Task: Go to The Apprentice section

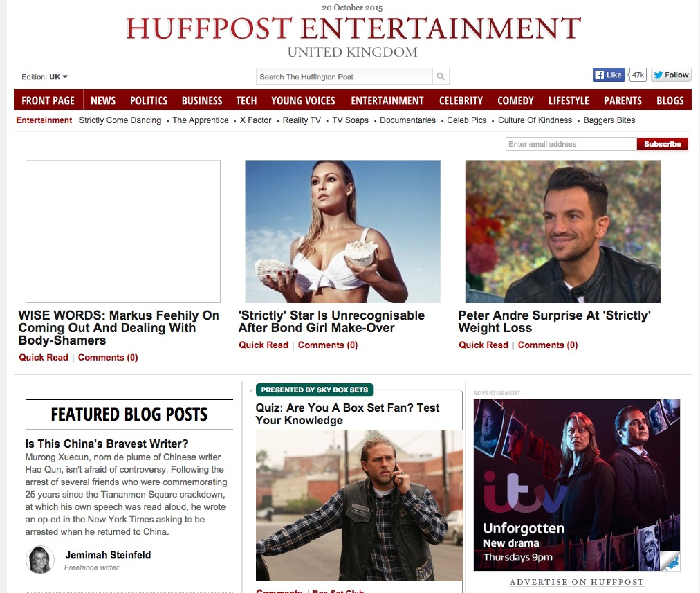Action: pos(200,120)
